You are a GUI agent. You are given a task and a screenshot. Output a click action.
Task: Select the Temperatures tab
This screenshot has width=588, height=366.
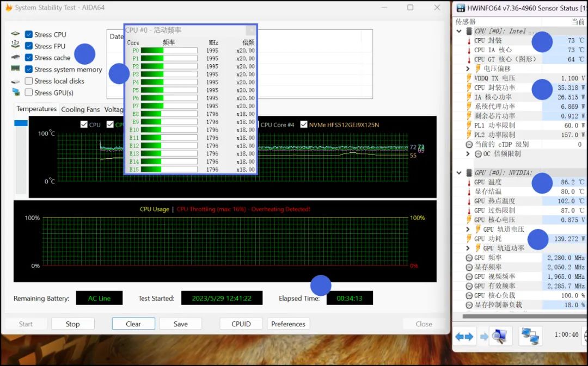[36, 109]
